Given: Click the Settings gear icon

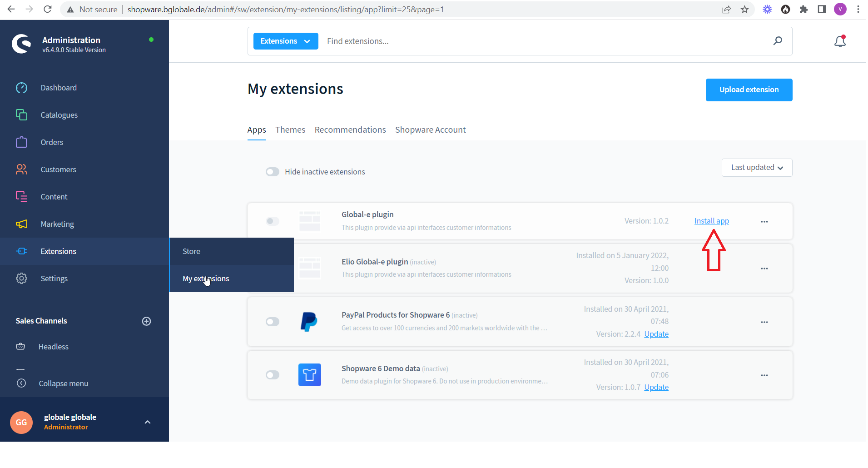Looking at the screenshot, I should (x=21, y=278).
